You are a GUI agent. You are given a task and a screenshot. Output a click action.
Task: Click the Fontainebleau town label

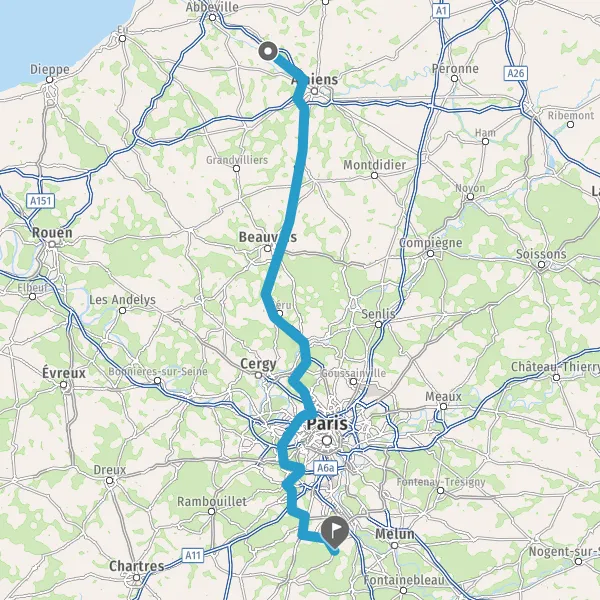point(404,580)
